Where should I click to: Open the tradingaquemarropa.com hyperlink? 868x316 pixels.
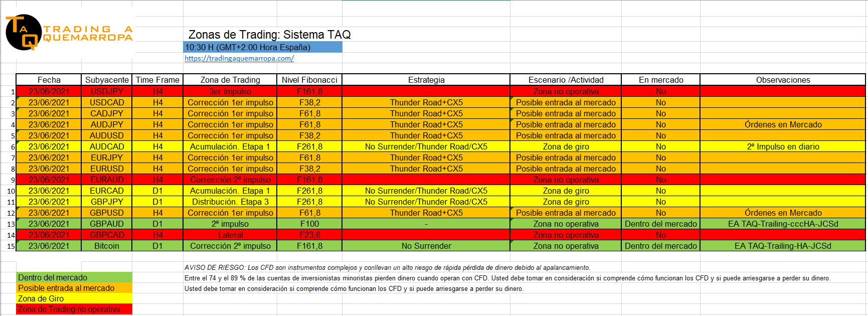[x=239, y=58]
